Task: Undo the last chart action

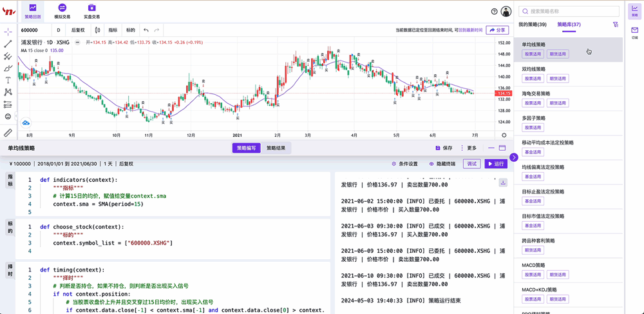Action: 146,30
